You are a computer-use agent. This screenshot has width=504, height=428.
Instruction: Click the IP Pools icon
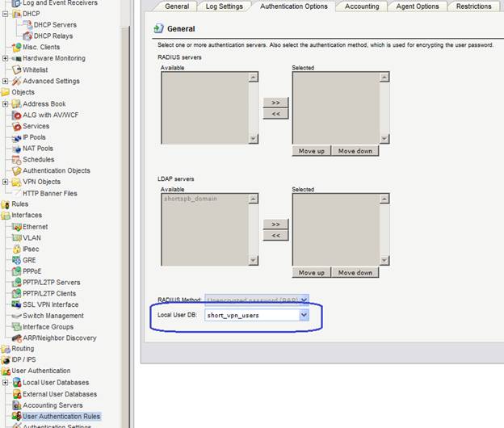click(x=16, y=137)
